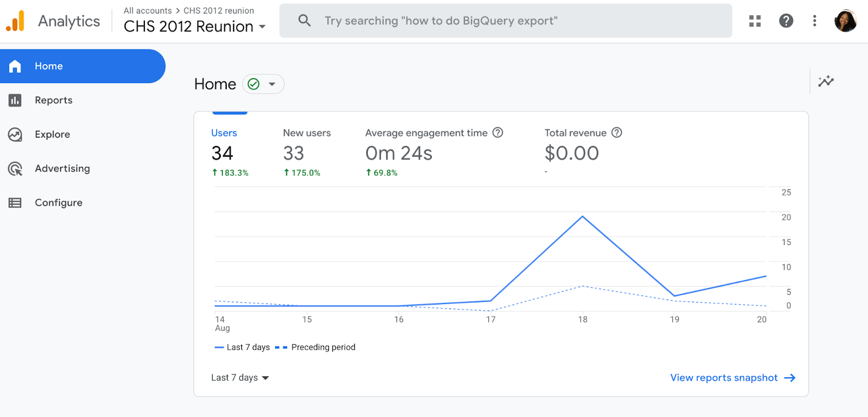Select the Average engagement time metric tab
868x417 pixels.
coord(434,152)
